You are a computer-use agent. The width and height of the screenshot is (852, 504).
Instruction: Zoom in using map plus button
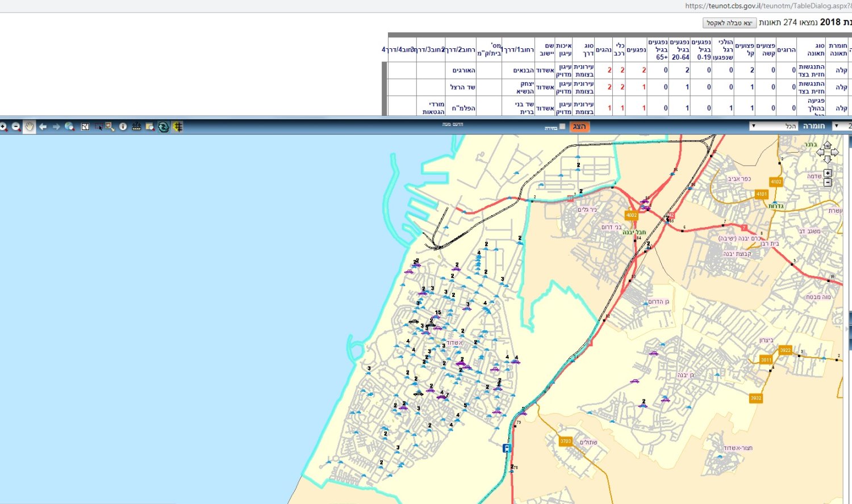[x=828, y=173]
